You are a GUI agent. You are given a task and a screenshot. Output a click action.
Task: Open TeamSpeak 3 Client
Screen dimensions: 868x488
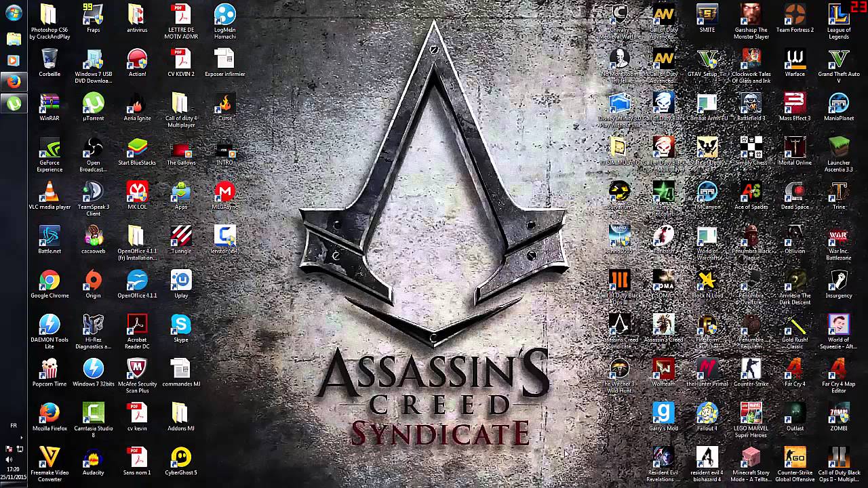pos(94,199)
